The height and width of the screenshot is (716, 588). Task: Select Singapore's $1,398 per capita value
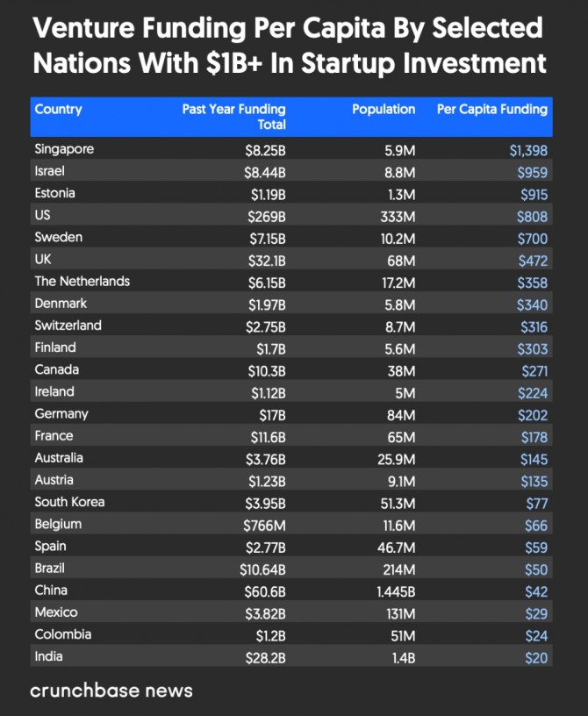point(528,151)
